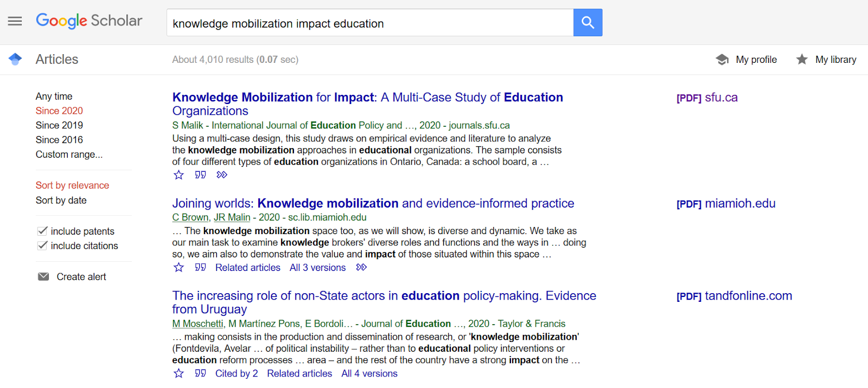Screen dimensions: 868x388
Task: Uncheck include citations checkbox
Action: [x=42, y=245]
